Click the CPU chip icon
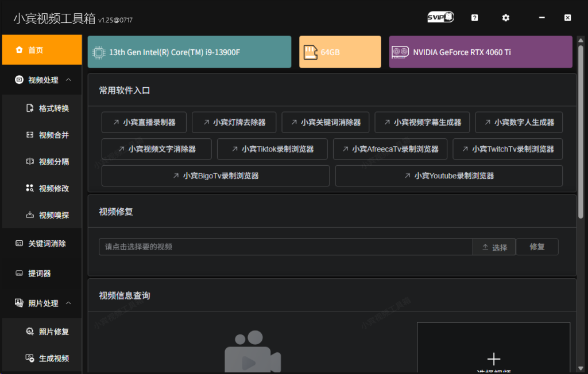This screenshot has width=588, height=374. click(99, 52)
